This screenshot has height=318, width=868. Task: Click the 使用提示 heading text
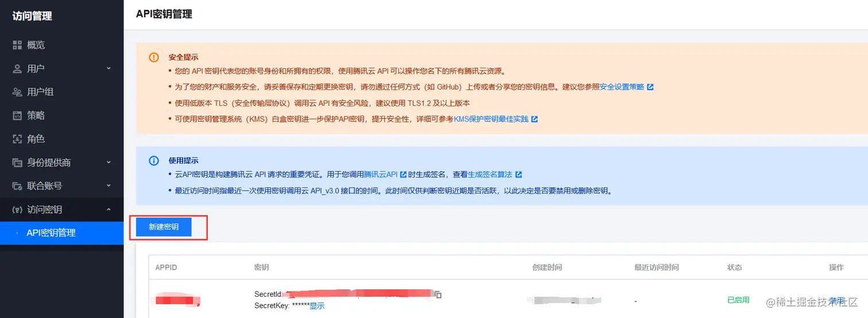(183, 161)
